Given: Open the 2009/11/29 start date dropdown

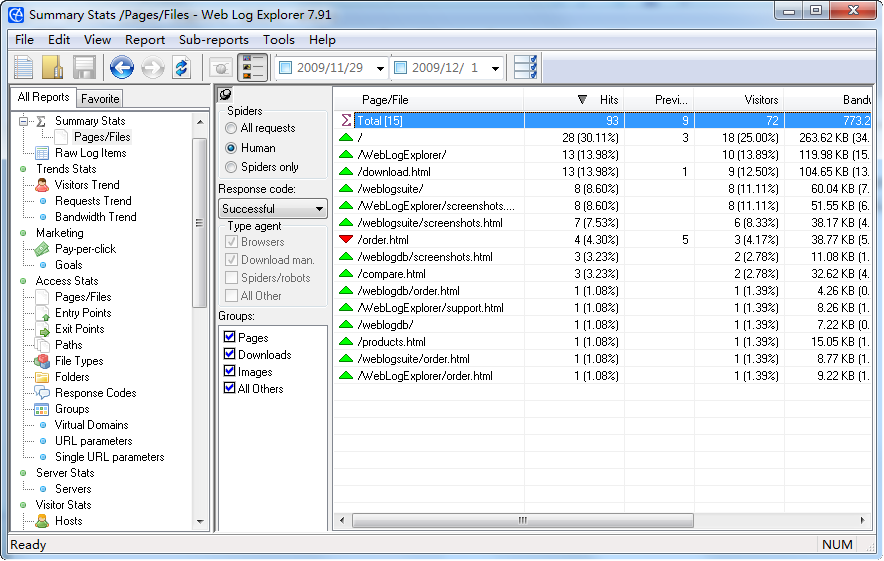Looking at the screenshot, I should (379, 68).
